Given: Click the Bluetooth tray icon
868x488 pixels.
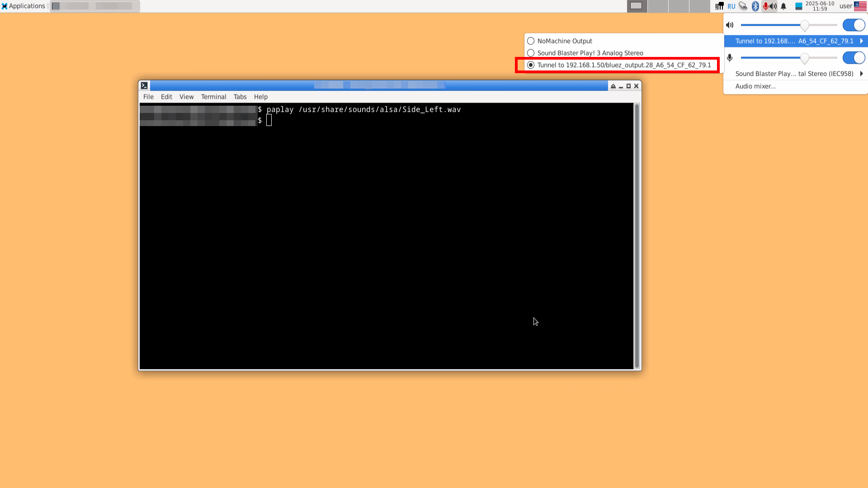Looking at the screenshot, I should (755, 6).
